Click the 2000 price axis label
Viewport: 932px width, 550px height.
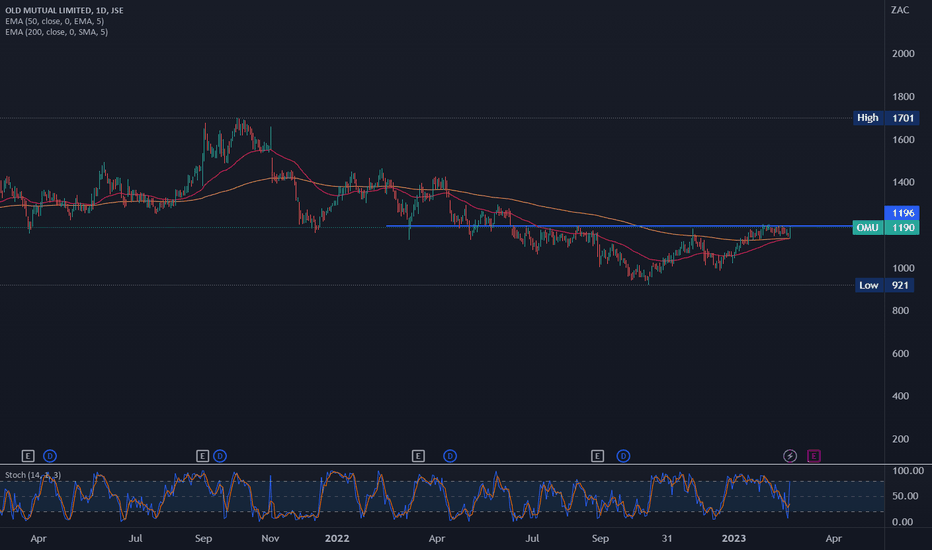point(903,54)
